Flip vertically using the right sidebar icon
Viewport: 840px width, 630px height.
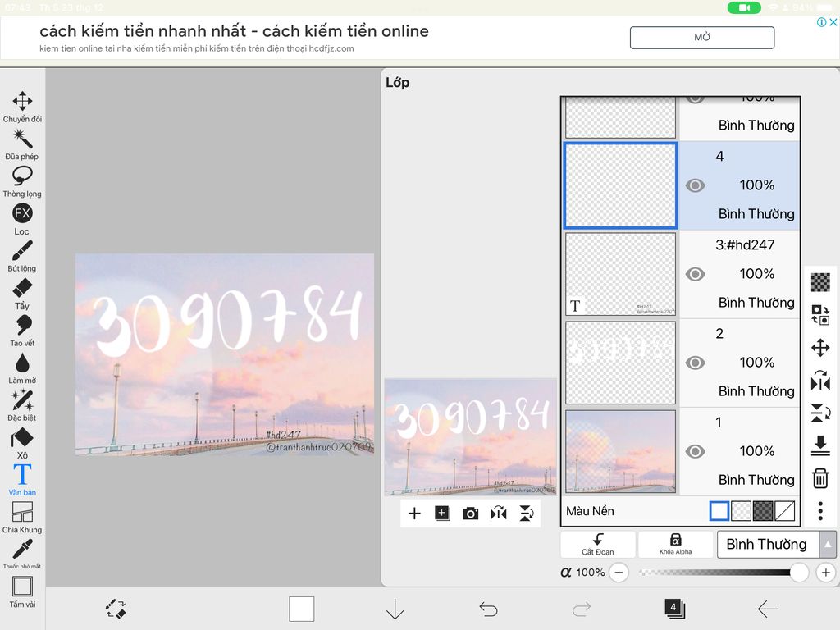tap(820, 413)
